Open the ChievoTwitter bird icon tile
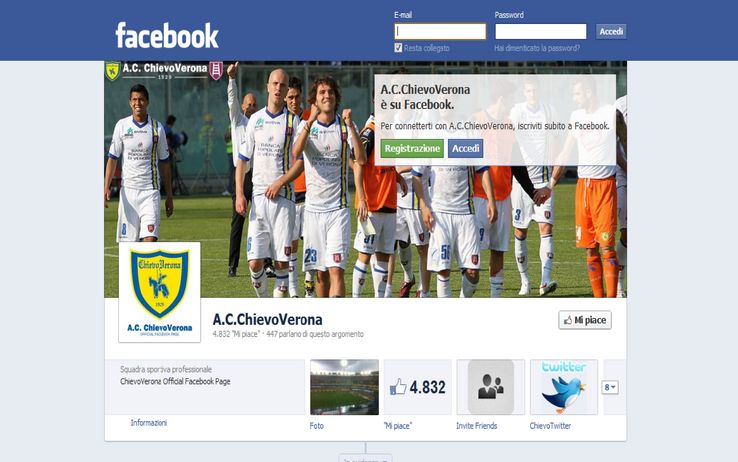Screen dimensions: 738x462 (564, 387)
